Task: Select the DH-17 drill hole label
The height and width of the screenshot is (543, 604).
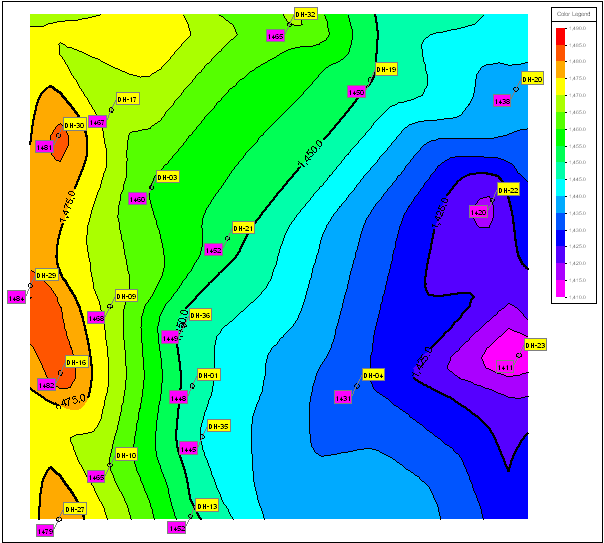Action: click(127, 99)
